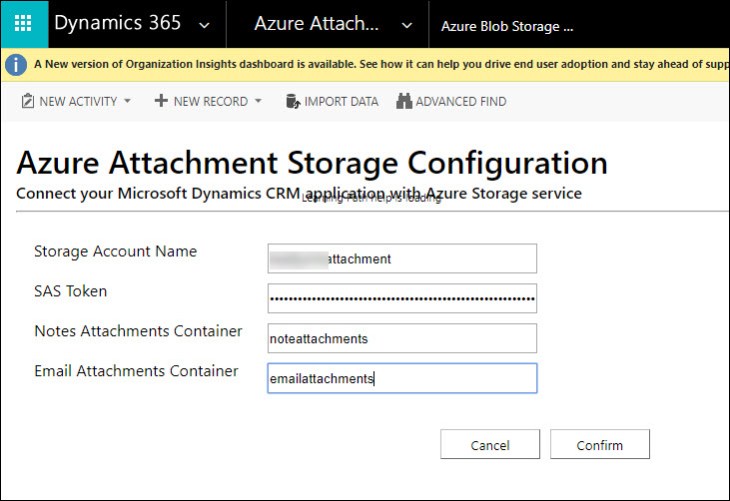Open the app launcher waffle icon

click(23, 23)
